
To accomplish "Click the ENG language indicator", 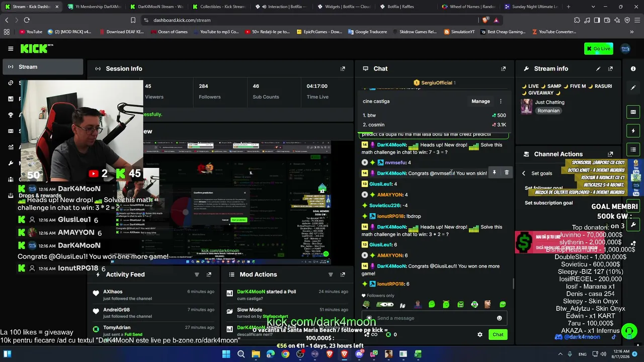I will 583,354.
